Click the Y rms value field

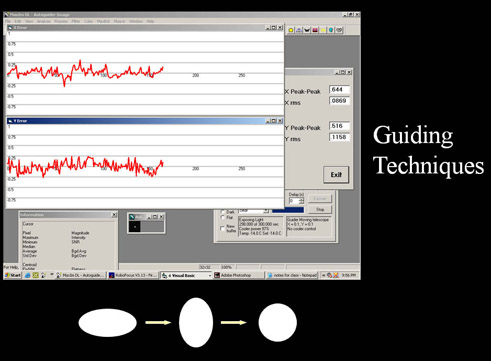click(339, 137)
